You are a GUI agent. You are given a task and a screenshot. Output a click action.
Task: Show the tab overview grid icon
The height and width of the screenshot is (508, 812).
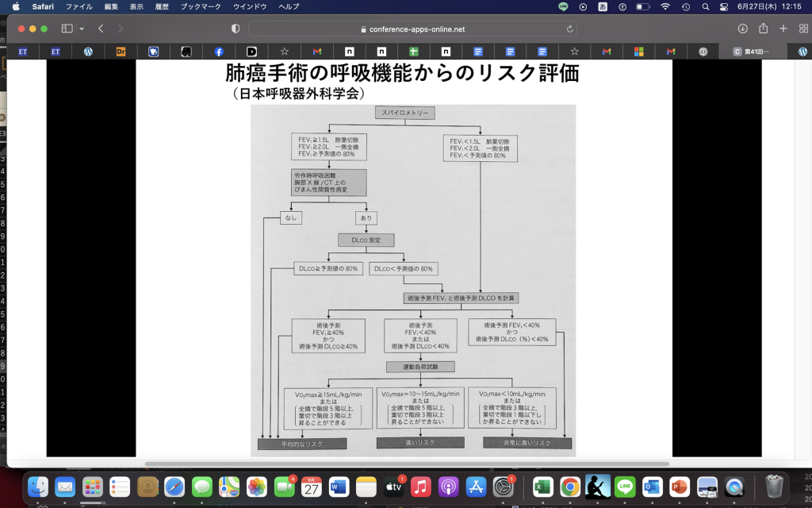tap(802, 29)
